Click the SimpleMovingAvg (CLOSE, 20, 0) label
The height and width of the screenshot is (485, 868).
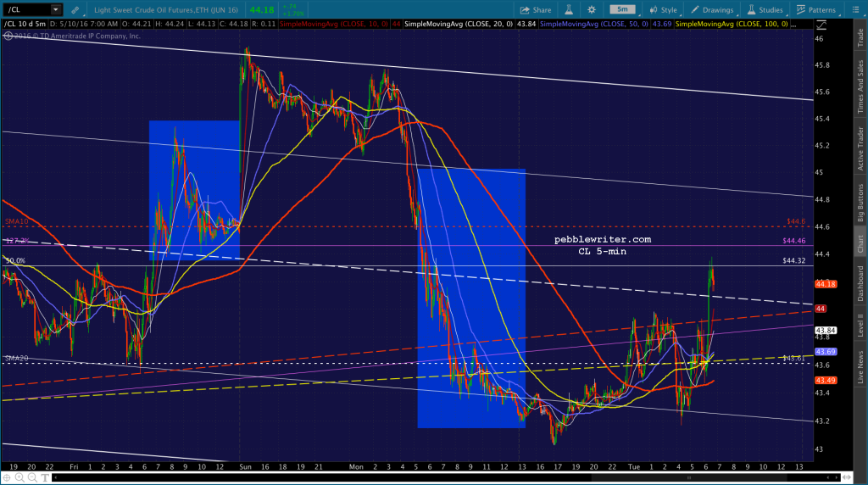point(459,25)
